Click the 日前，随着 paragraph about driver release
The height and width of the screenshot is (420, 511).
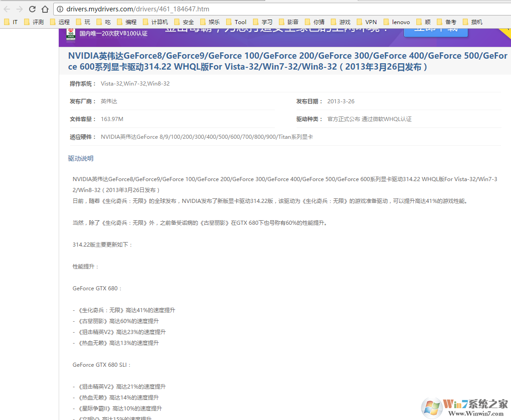(271, 201)
